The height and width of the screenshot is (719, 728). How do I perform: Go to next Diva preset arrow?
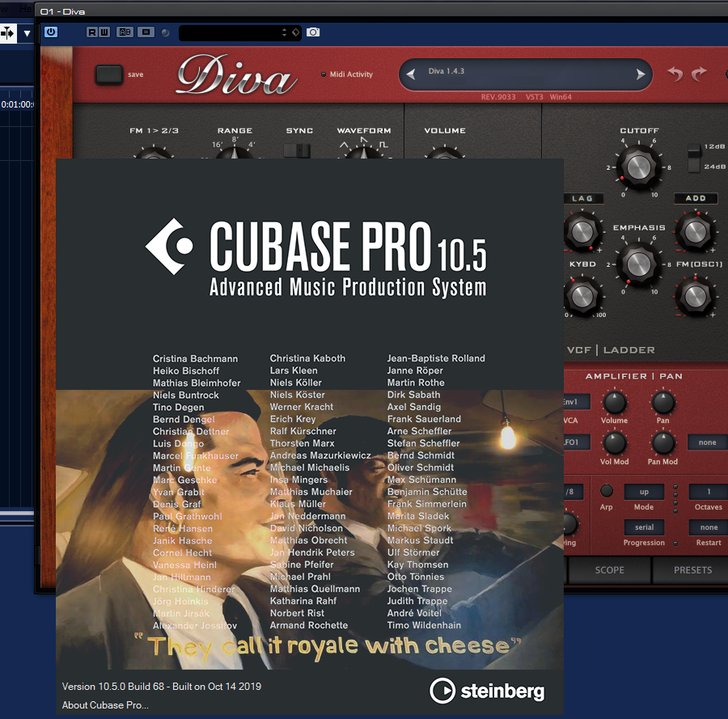click(641, 74)
